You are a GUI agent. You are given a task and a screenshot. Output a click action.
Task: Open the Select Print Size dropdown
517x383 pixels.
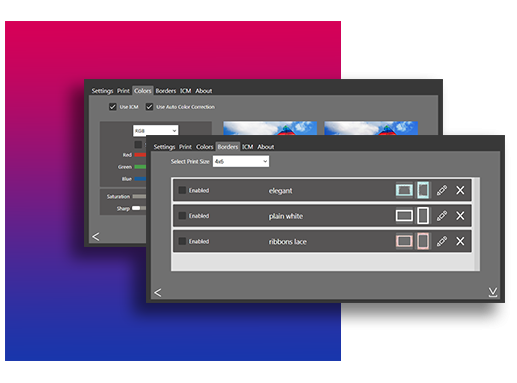[241, 161]
